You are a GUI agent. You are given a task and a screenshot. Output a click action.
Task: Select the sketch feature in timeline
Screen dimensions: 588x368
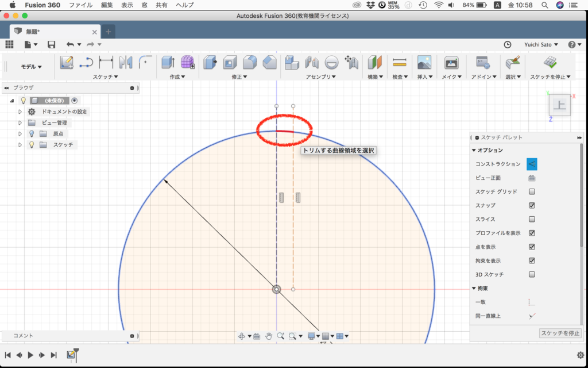pyautogui.click(x=71, y=355)
